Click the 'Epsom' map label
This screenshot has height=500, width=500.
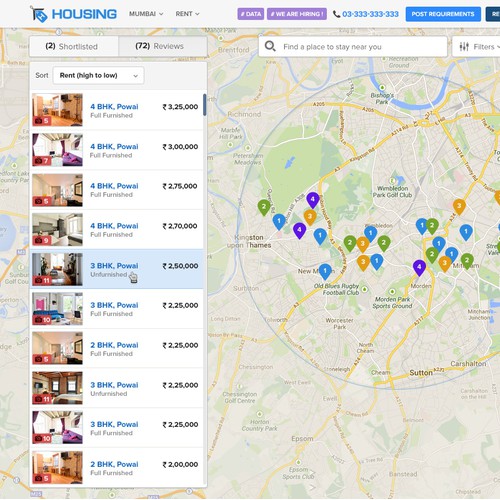[x=302, y=439]
